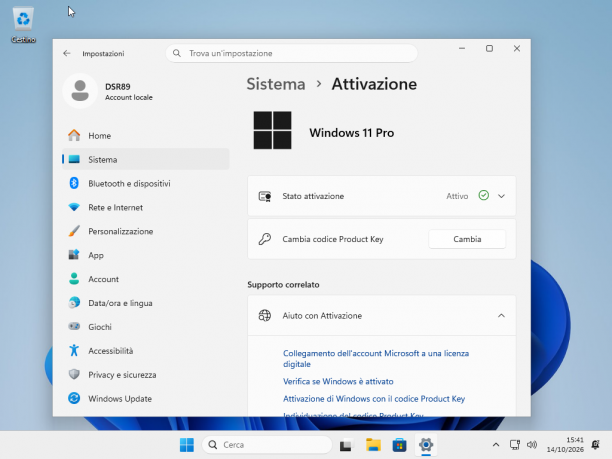
Task: Click Sistema in the breadcrumb
Action: click(276, 84)
